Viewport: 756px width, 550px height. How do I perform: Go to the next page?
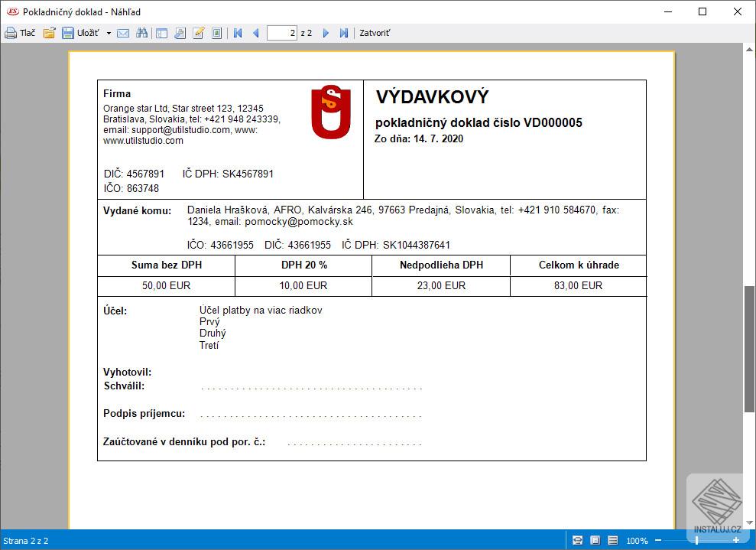[326, 34]
